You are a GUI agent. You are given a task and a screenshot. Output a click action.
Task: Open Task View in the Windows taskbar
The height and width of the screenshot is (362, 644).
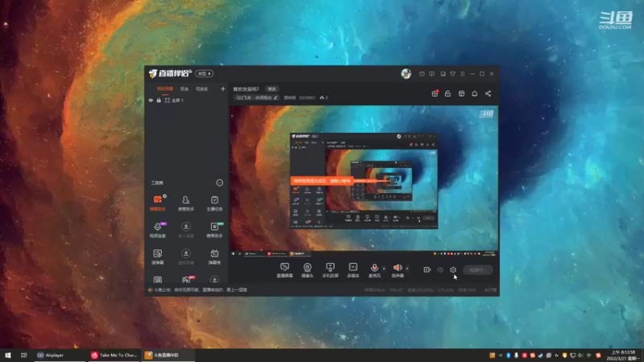[x=24, y=355]
